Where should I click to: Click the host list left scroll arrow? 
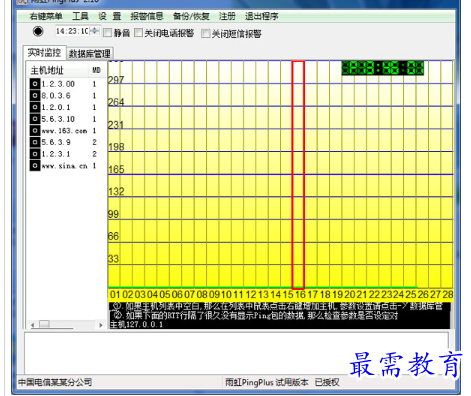coord(32,325)
